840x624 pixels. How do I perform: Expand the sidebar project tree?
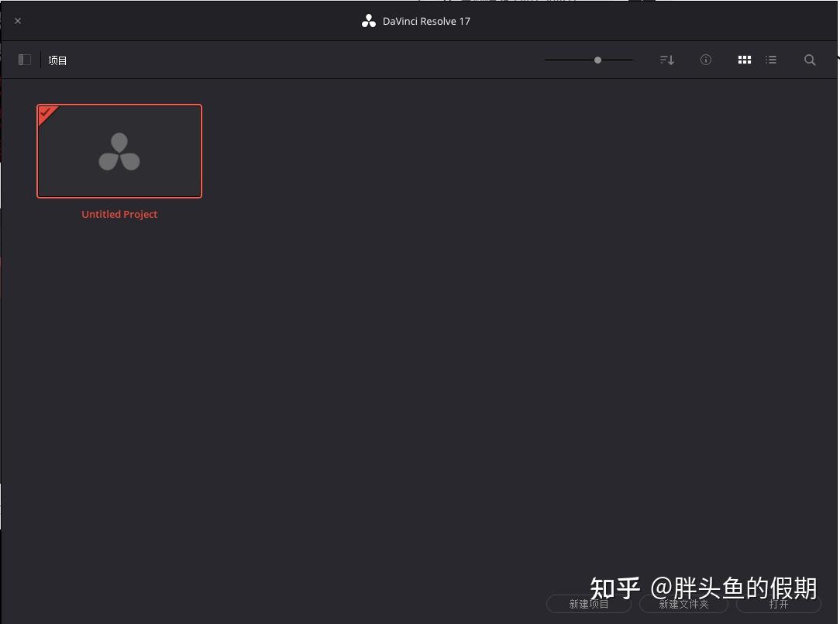(24, 60)
